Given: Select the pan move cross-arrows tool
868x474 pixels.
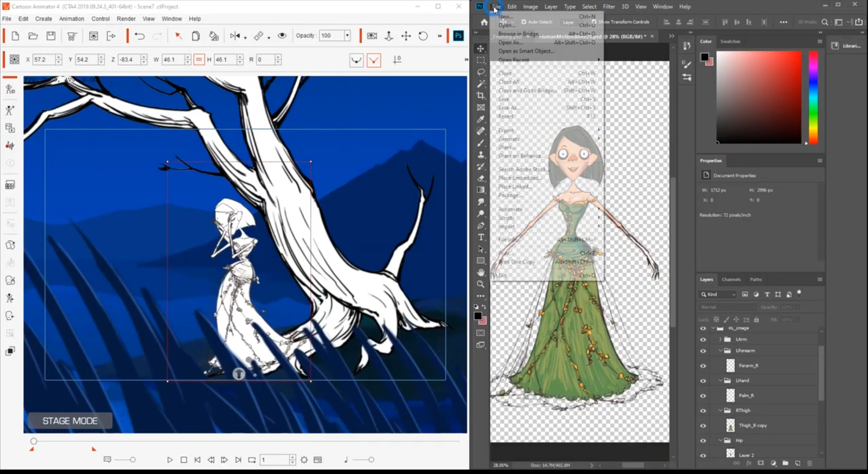Looking at the screenshot, I should point(406,36).
